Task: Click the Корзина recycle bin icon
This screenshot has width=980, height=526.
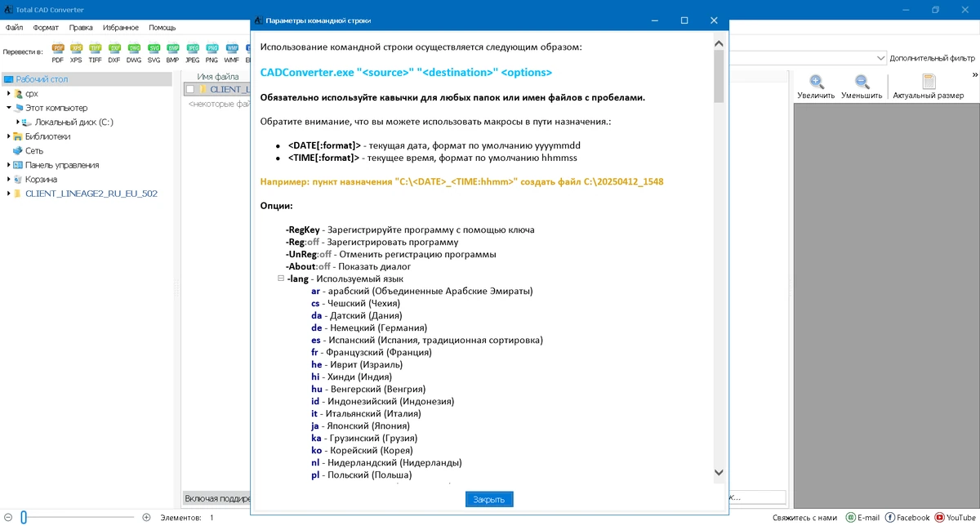Action: point(19,179)
